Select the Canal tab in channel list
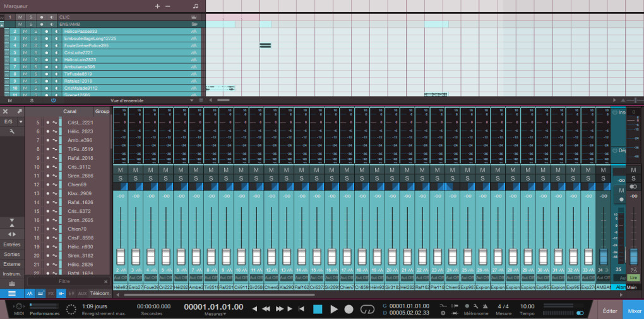This screenshot has width=644, height=319. [69, 111]
